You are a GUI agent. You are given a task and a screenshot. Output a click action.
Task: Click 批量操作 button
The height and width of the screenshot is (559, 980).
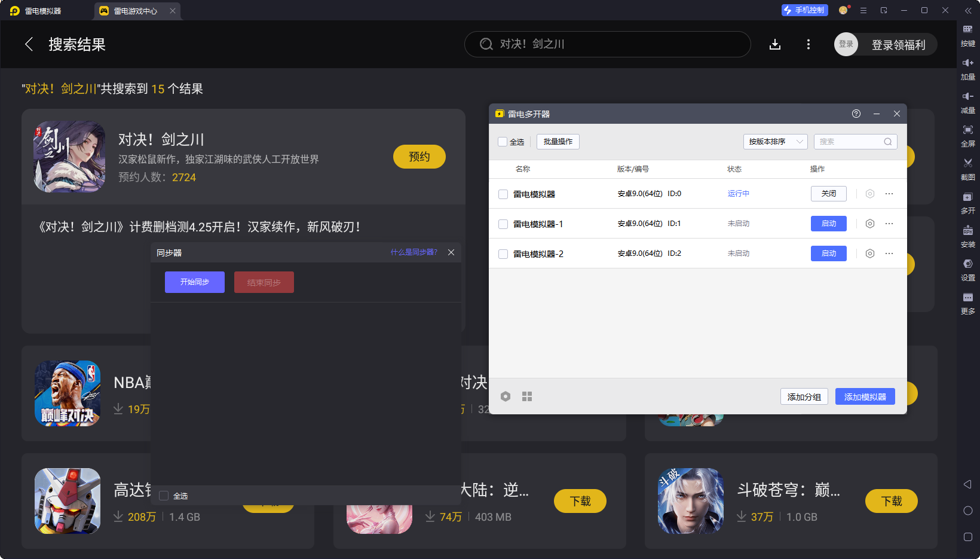(558, 142)
